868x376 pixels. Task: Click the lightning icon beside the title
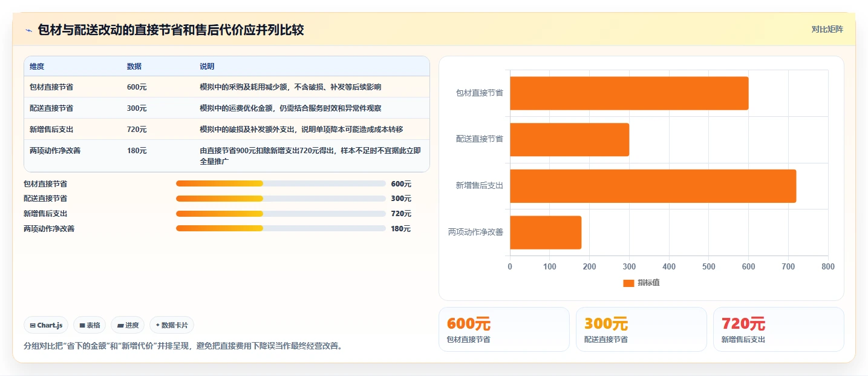pos(29,30)
